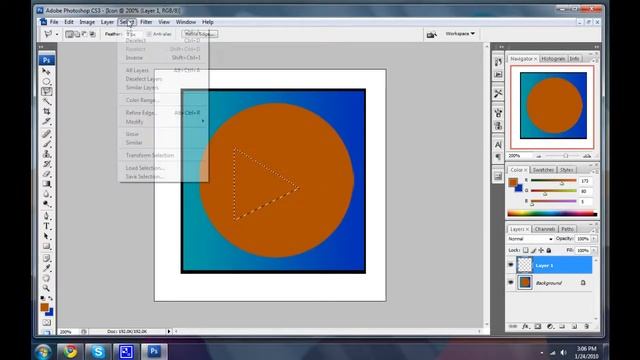
Task: Toggle Quick Mask mode in toolbox
Action: [x=47, y=323]
